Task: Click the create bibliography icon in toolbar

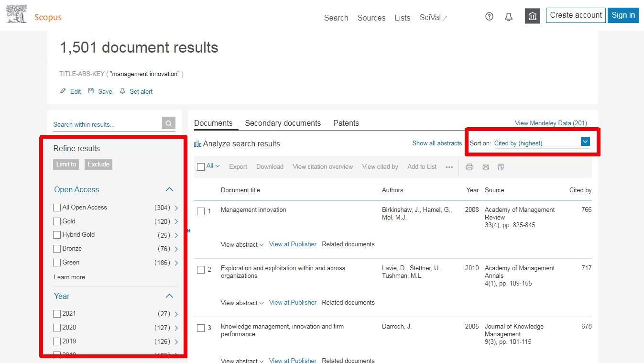Action: tap(501, 167)
